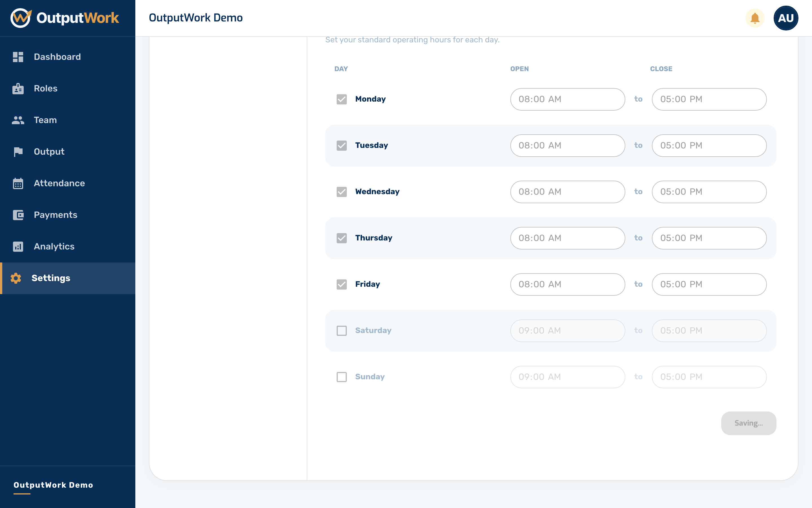Edit Wednesday close time field

(x=709, y=192)
